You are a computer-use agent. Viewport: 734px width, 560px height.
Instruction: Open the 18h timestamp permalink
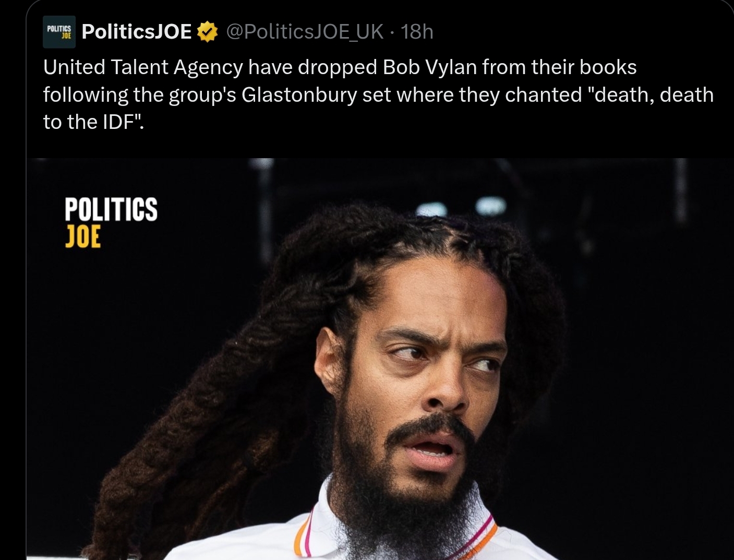pos(417,32)
